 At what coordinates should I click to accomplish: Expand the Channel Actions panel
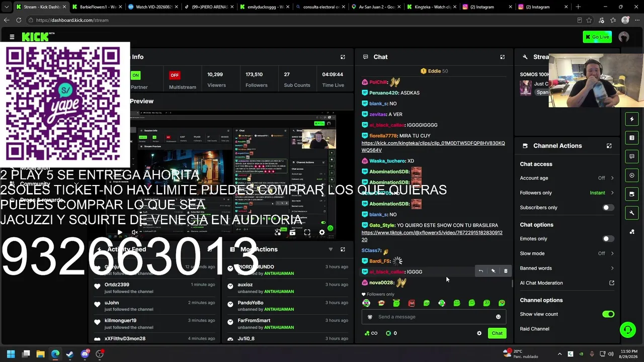pyautogui.click(x=609, y=146)
